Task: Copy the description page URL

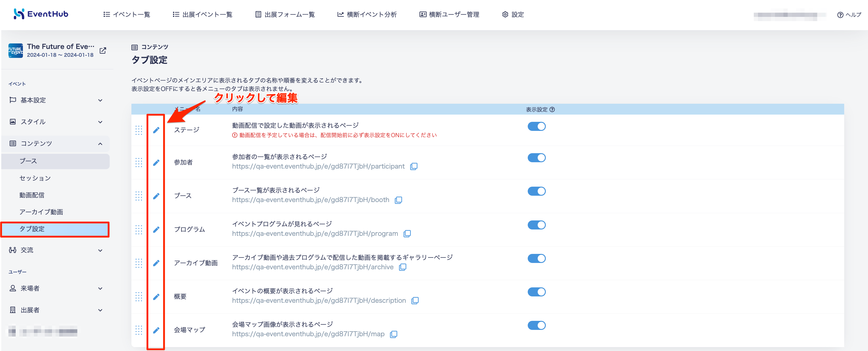Action: [x=415, y=300]
